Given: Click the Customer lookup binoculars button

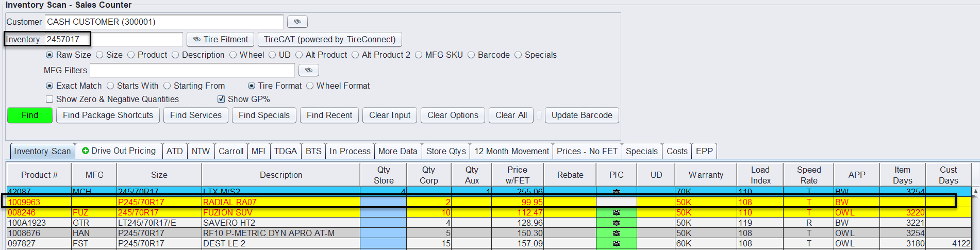Looking at the screenshot, I should point(297,22).
